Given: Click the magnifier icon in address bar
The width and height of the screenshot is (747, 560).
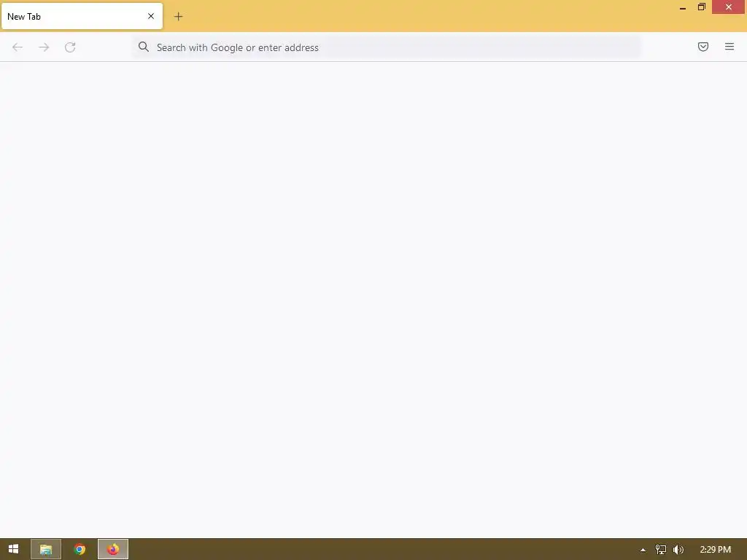Looking at the screenshot, I should coord(144,47).
